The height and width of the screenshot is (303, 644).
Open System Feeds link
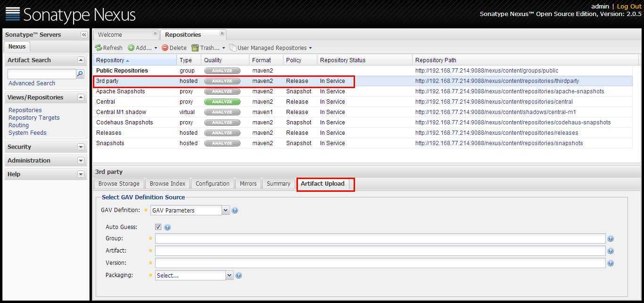(27, 132)
